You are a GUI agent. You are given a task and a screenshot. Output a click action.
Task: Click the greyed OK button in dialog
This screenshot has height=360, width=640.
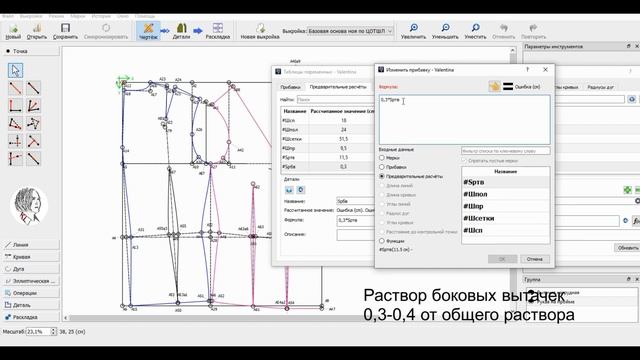coord(502,259)
